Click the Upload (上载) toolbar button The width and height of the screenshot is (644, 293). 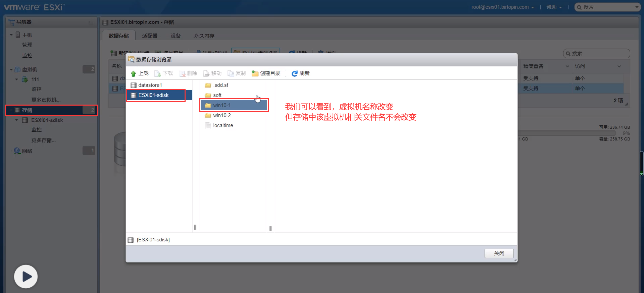pyautogui.click(x=140, y=73)
